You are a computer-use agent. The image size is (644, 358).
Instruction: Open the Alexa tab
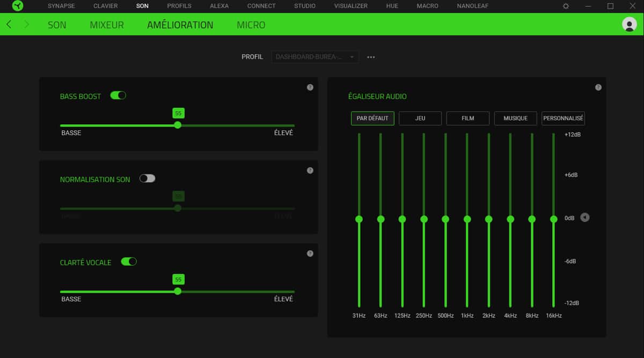[219, 6]
